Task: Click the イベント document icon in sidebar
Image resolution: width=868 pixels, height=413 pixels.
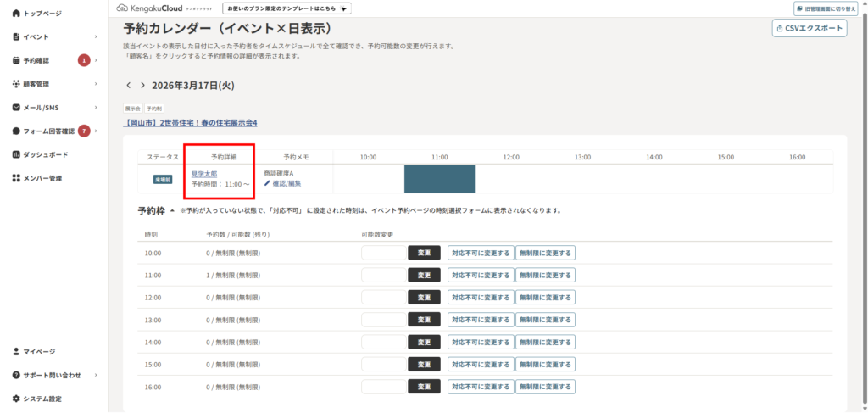Action: [x=16, y=37]
